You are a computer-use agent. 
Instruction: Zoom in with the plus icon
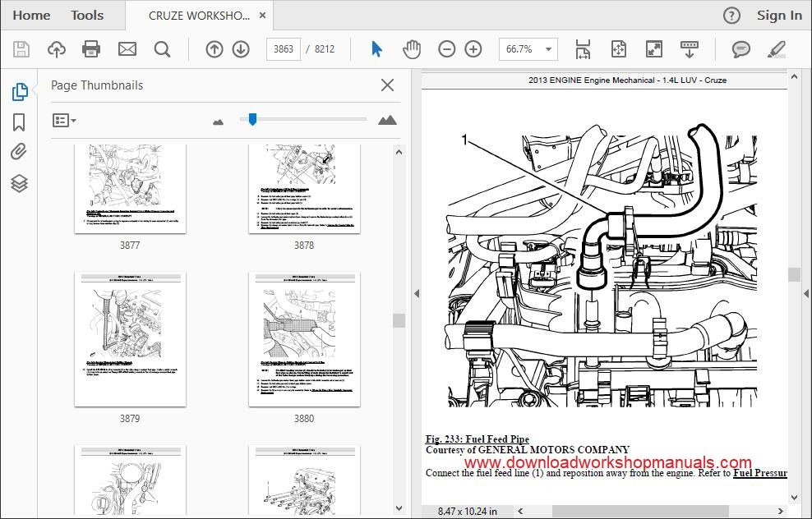coord(473,49)
